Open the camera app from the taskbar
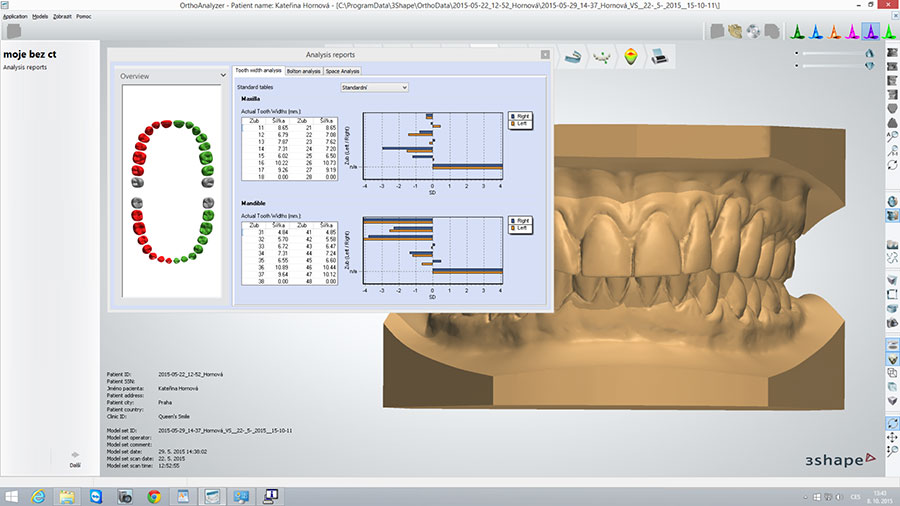The height and width of the screenshot is (506, 900). (x=125, y=496)
